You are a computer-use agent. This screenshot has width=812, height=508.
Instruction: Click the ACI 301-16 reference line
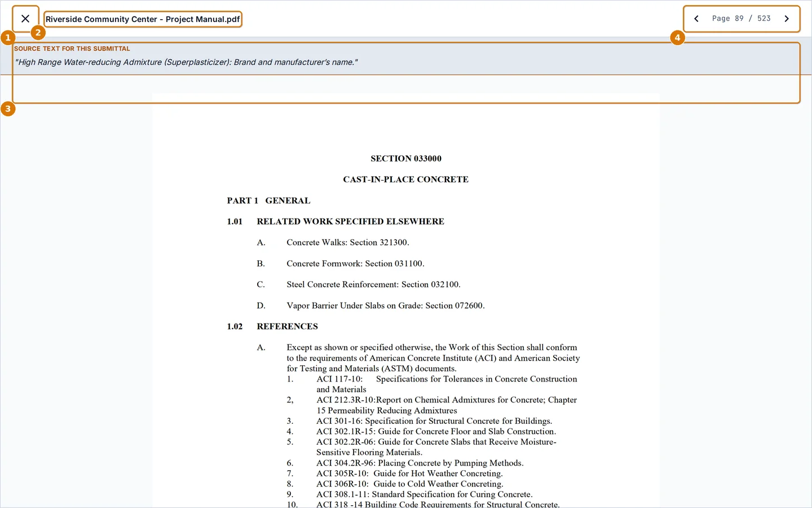(x=434, y=421)
